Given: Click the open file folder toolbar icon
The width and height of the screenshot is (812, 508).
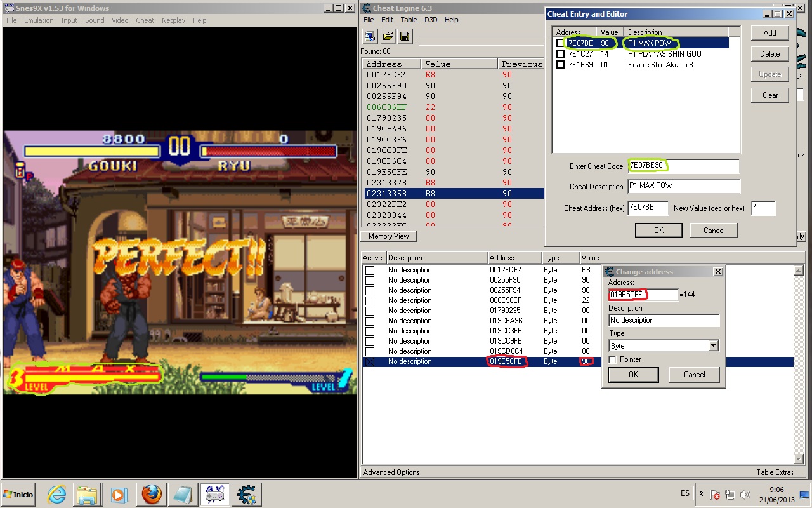Looking at the screenshot, I should (388, 36).
